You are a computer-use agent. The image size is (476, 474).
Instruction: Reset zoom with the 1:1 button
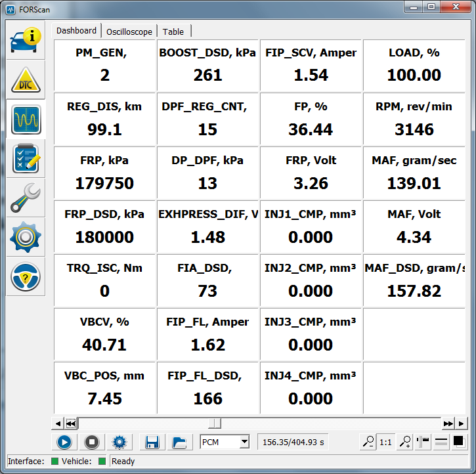pos(386,442)
